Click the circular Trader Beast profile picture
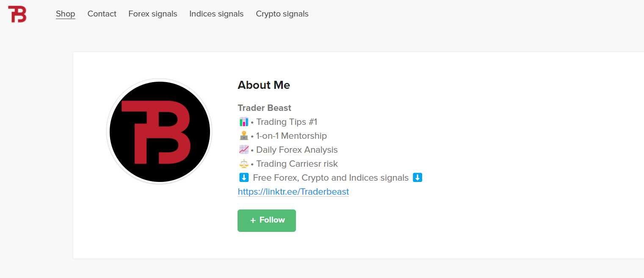This screenshot has width=644, height=278. pyautogui.click(x=160, y=132)
